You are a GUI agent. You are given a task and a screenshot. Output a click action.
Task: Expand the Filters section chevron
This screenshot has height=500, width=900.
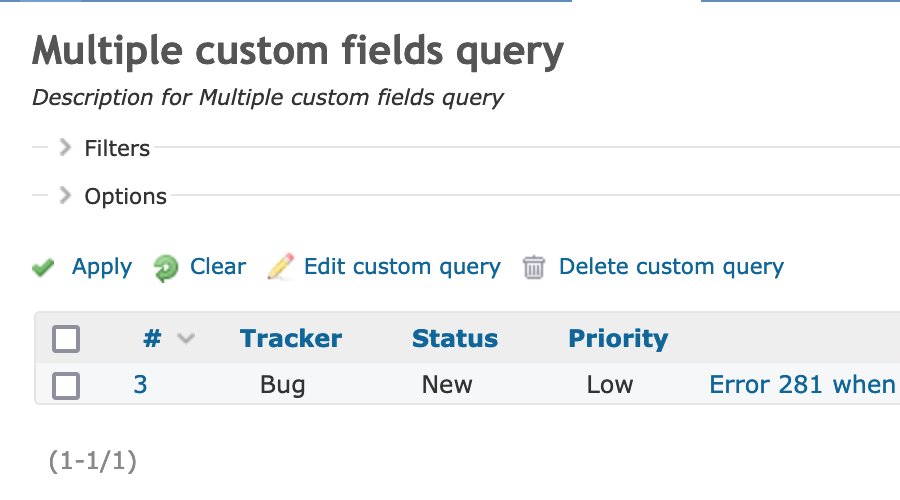coord(65,148)
